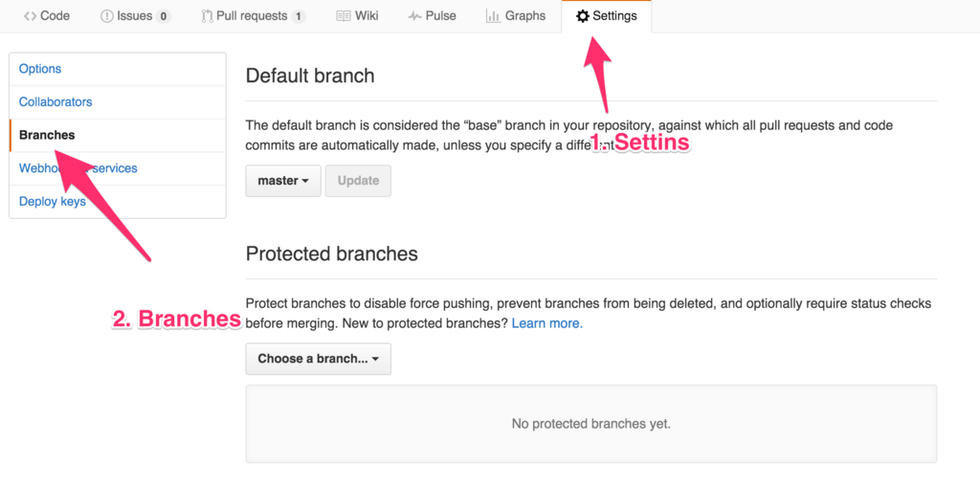Click the Graphs bar chart icon
Screen dimensions: 980x485
click(493, 16)
